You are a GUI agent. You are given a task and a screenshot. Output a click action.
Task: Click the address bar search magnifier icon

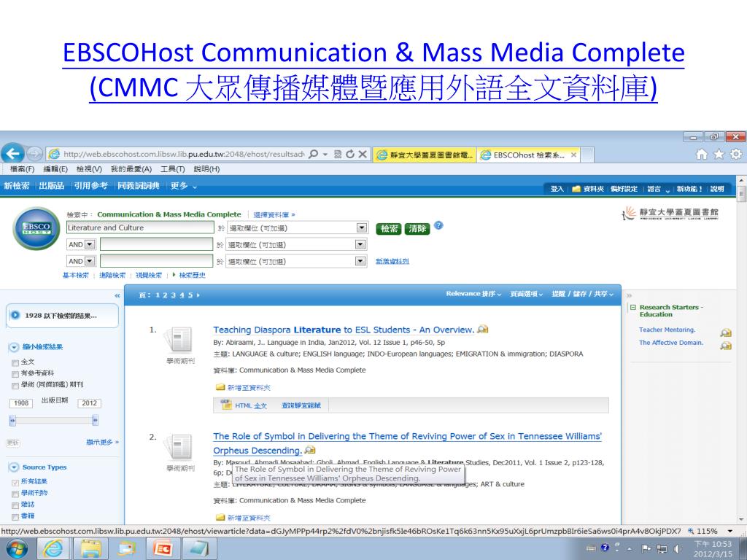[x=314, y=155]
